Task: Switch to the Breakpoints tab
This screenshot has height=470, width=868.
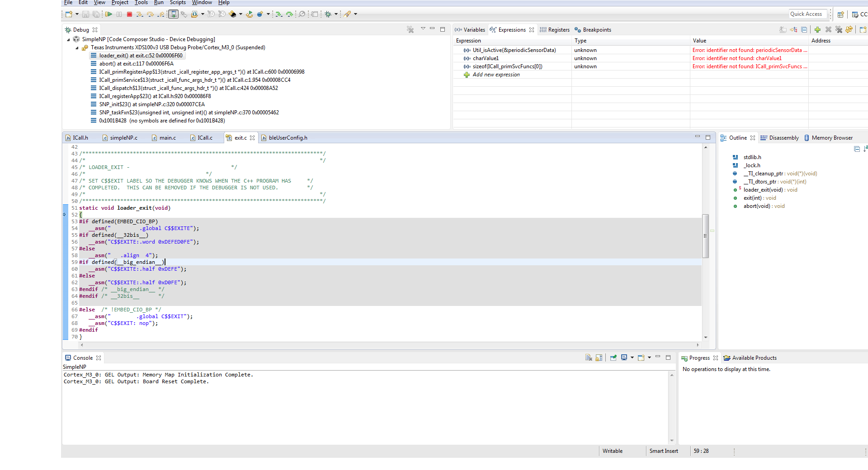Action: coord(593,30)
